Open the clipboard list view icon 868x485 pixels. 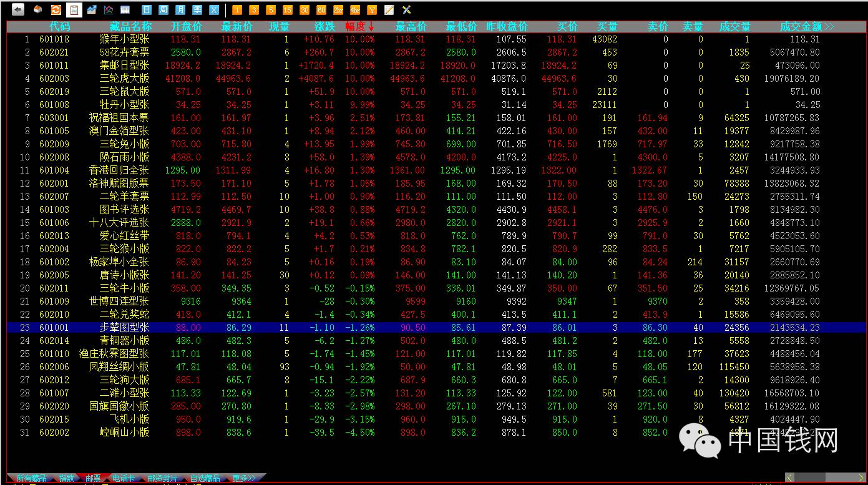(x=74, y=10)
